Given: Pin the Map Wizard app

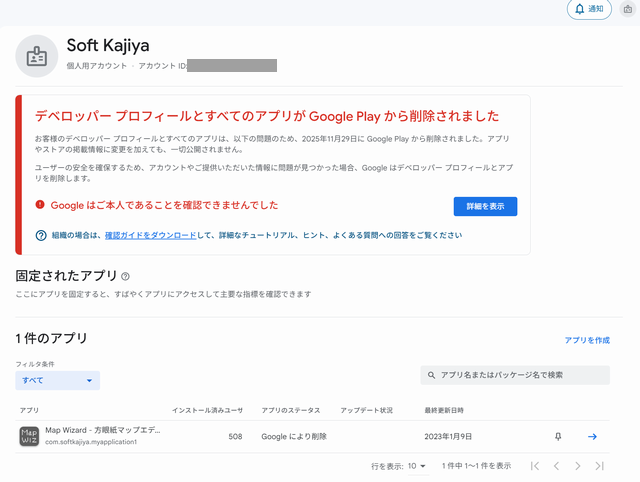Looking at the screenshot, I should point(558,436).
